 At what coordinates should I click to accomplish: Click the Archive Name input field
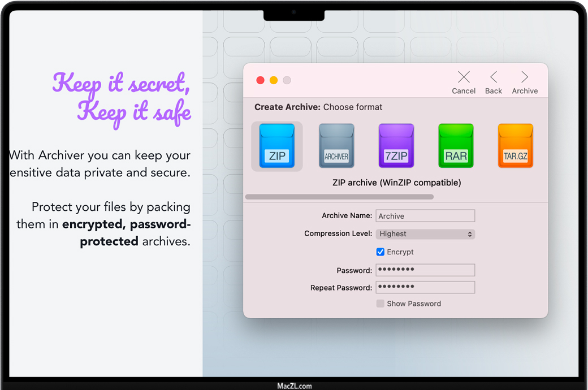425,216
